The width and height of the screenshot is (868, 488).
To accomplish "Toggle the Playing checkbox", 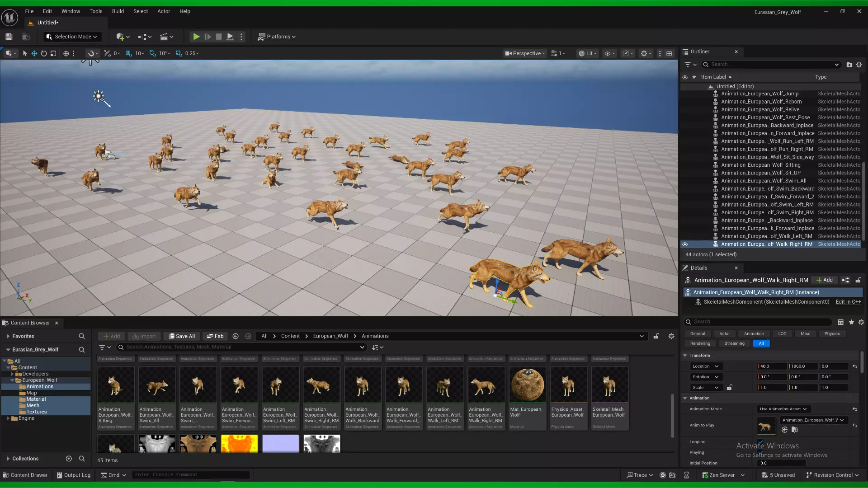I will [x=760, y=452].
